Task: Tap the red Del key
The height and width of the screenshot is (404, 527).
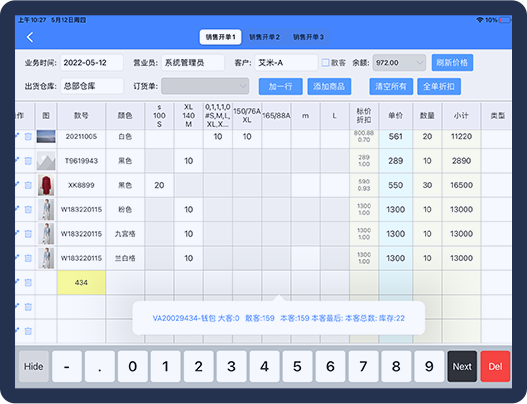Action: [495, 366]
